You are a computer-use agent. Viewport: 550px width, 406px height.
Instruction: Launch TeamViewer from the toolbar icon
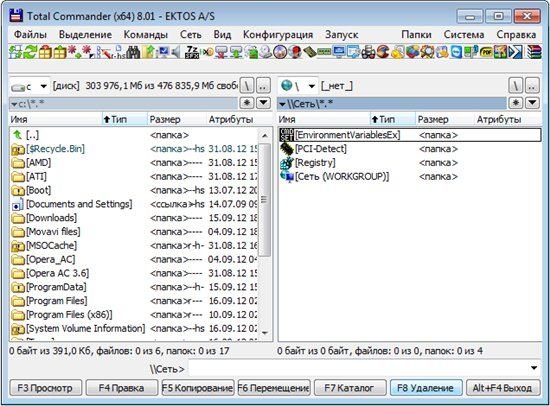click(x=457, y=52)
